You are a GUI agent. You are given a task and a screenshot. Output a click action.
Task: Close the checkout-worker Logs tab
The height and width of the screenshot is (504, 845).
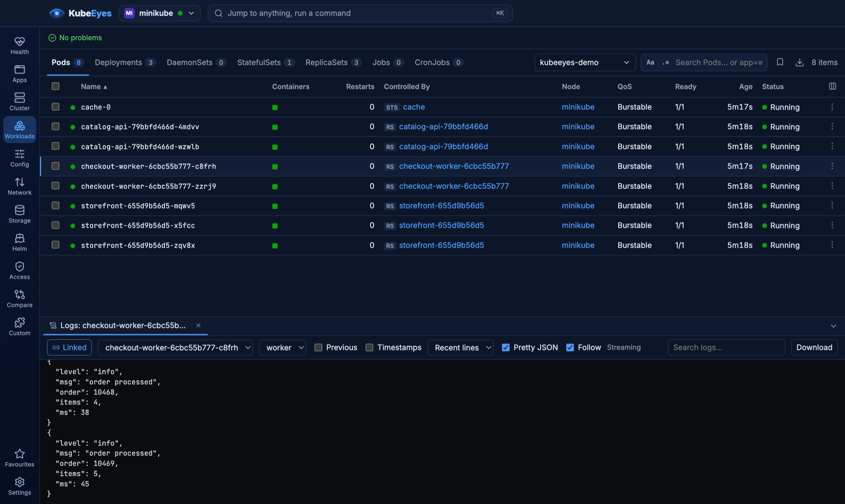coord(198,325)
